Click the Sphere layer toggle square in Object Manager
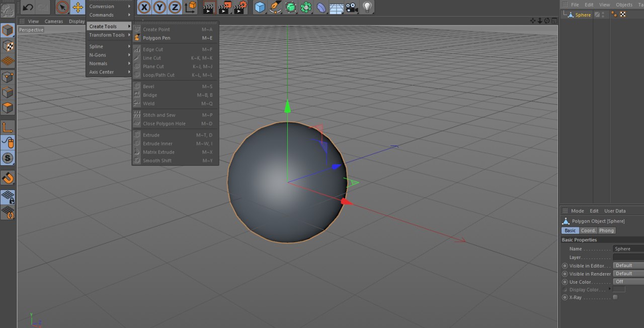644x328 pixels. pyautogui.click(x=597, y=15)
